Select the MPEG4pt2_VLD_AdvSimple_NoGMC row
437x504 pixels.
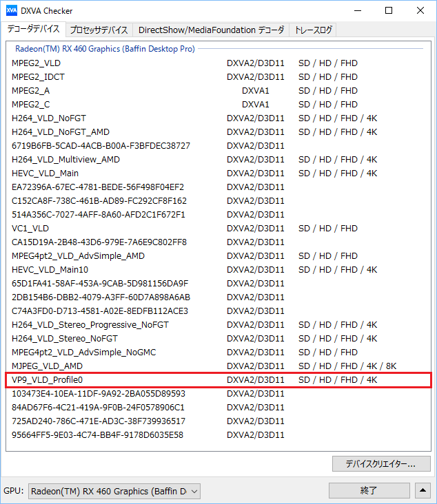218,353
